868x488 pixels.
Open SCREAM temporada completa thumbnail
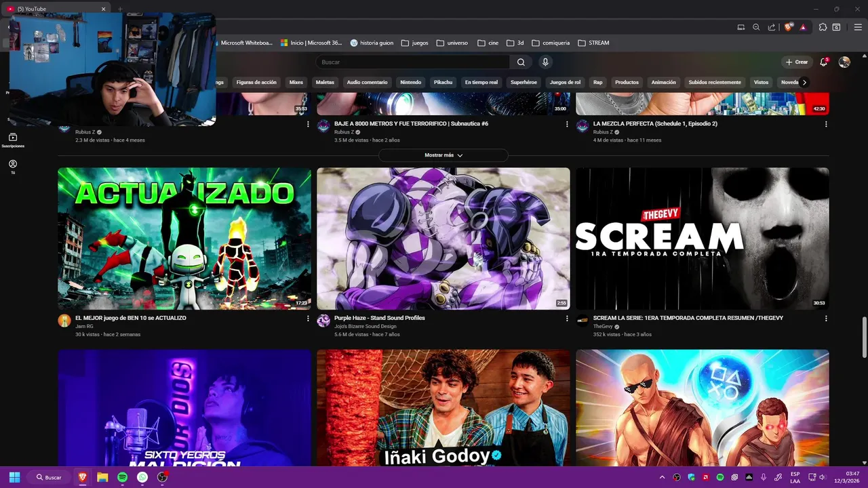point(703,239)
